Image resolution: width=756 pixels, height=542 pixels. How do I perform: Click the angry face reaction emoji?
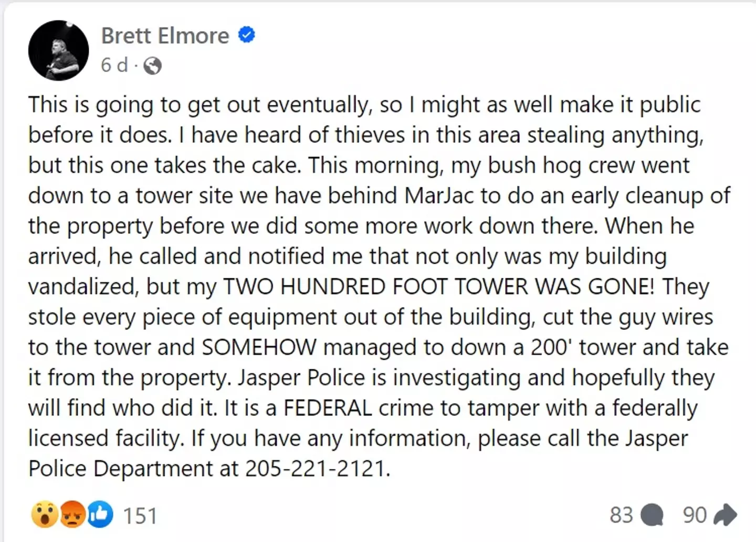(x=72, y=515)
